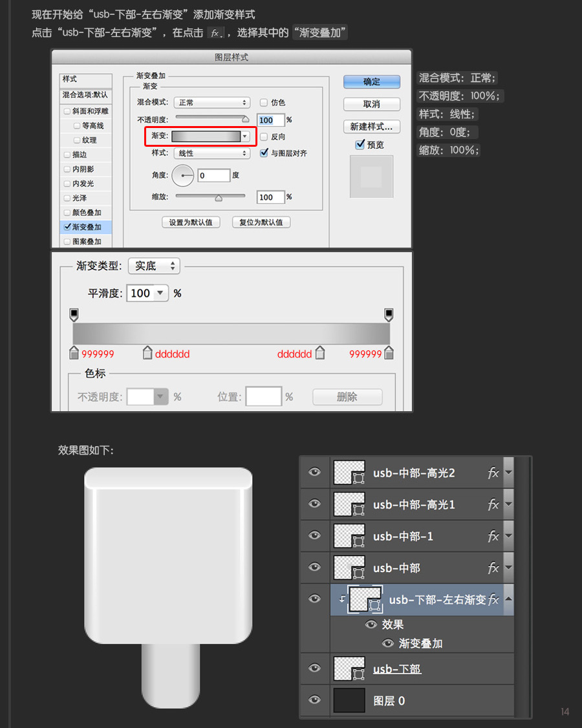Select the right opacity stop above gradient
Screen dimensions: 582x728
point(389,315)
